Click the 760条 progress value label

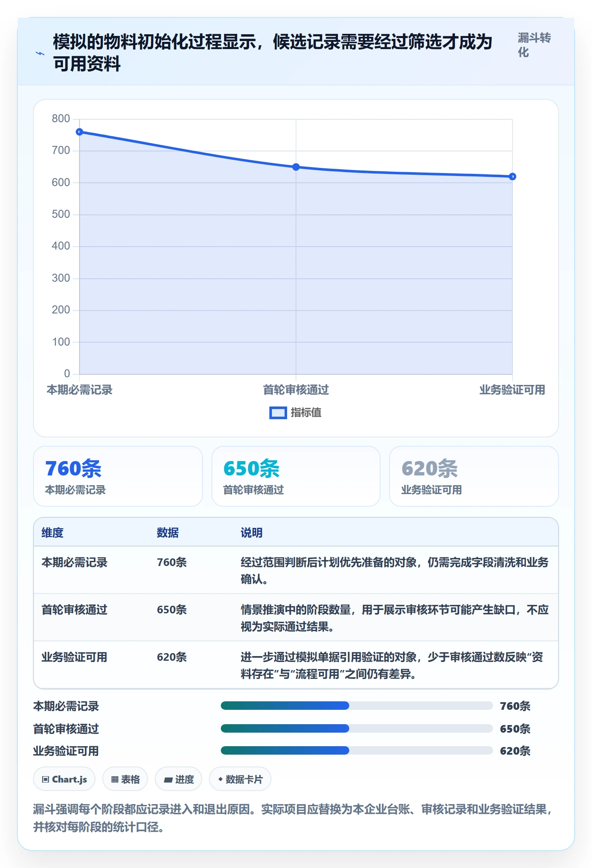point(515,706)
